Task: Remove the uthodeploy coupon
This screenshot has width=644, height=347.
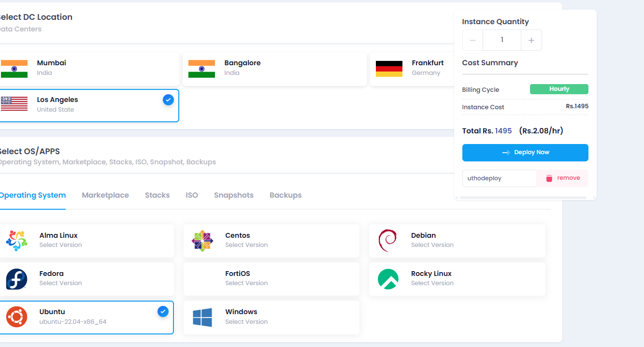Action: coord(562,178)
